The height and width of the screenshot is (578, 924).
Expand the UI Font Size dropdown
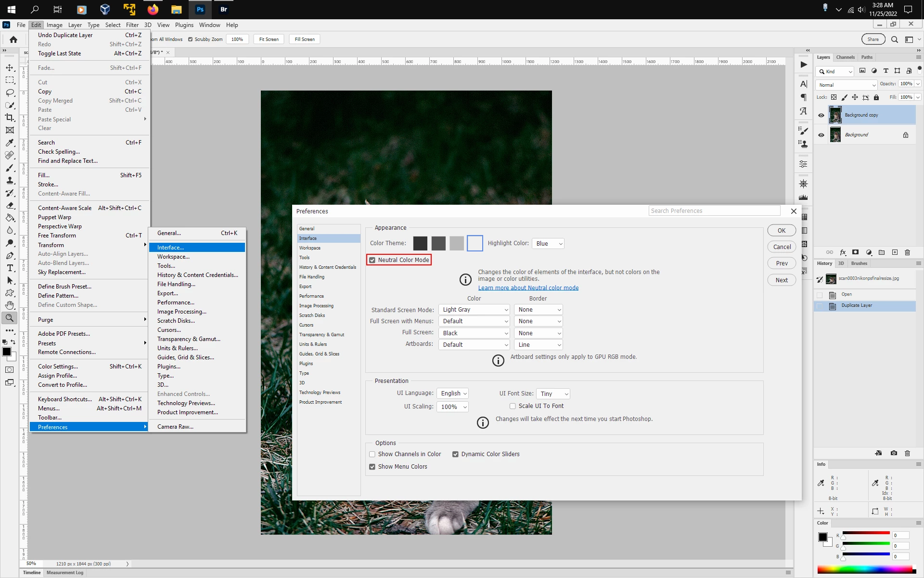pyautogui.click(x=553, y=394)
